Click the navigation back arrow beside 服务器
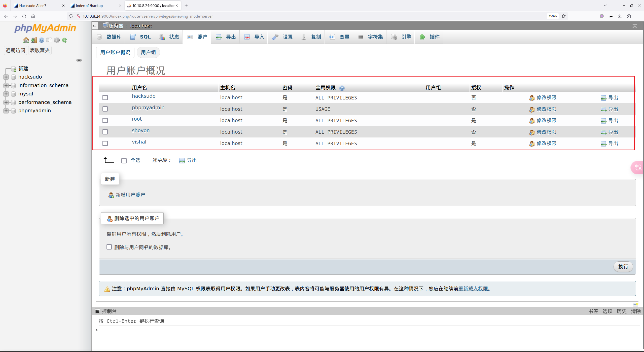Viewport: 644px width, 352px height. click(x=94, y=26)
